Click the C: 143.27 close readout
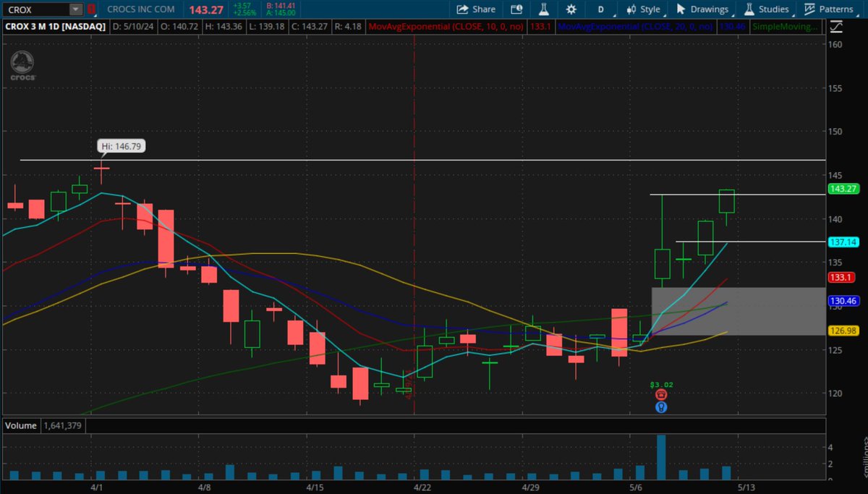This screenshot has height=494, width=868. [312, 27]
